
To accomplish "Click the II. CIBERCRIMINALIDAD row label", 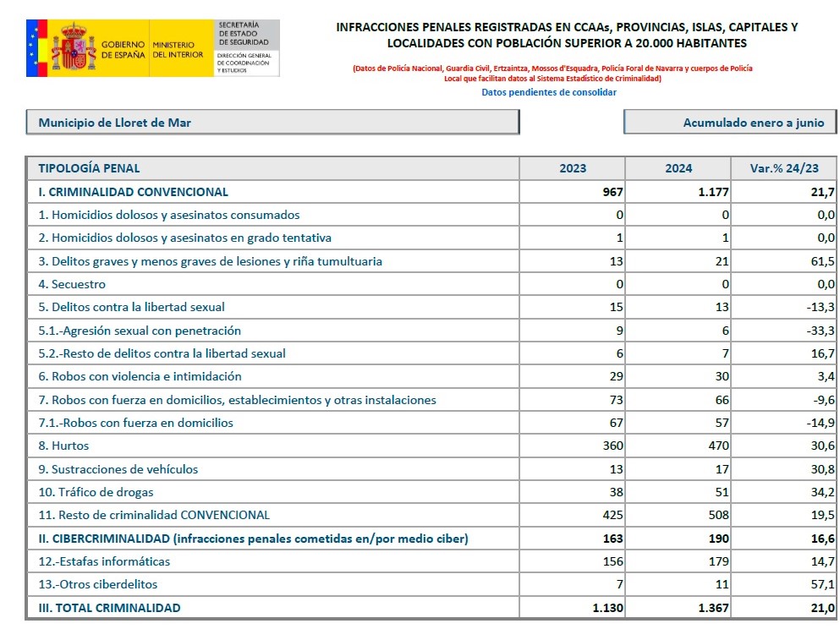I will pyautogui.click(x=253, y=539).
